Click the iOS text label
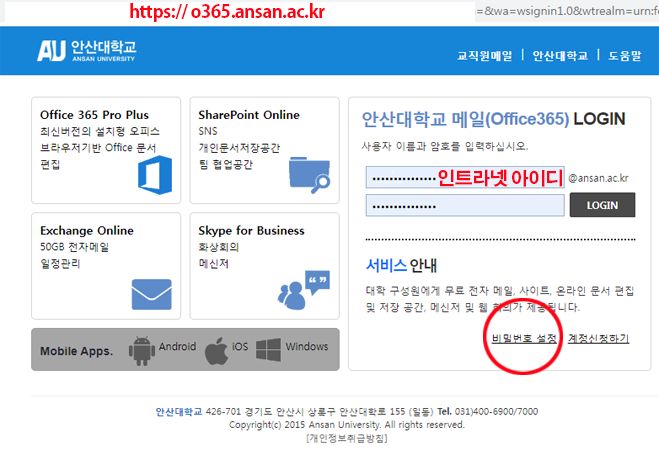 click(240, 346)
